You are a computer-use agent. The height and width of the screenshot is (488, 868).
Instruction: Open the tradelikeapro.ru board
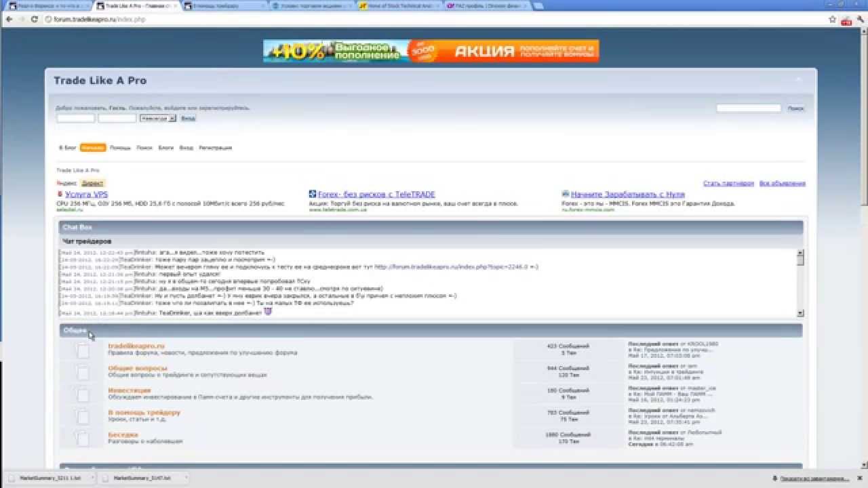click(136, 346)
